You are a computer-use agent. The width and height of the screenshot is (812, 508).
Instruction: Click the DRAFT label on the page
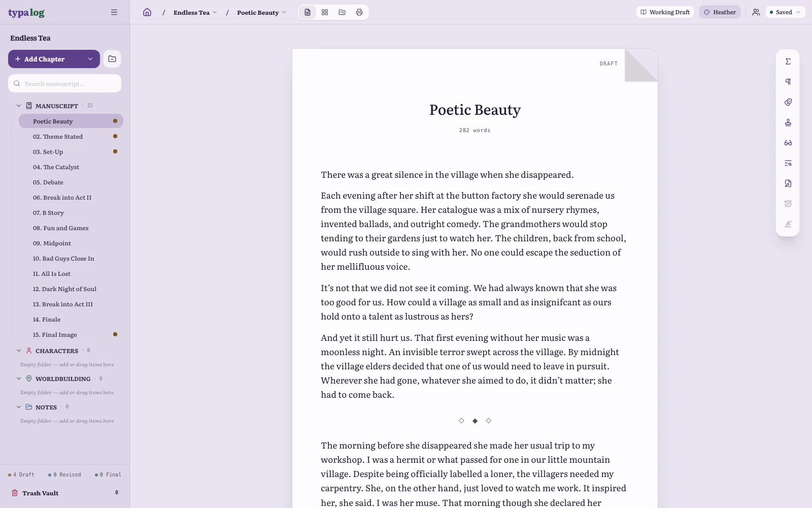pyautogui.click(x=608, y=63)
